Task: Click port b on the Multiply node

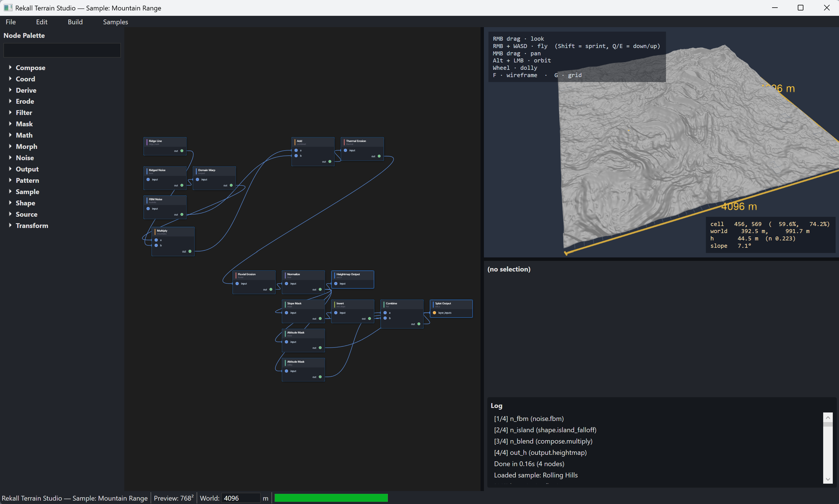Action: 156,245
